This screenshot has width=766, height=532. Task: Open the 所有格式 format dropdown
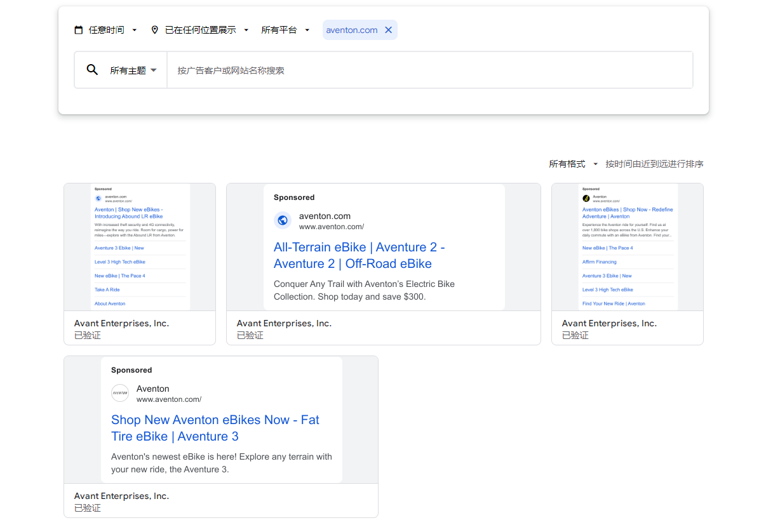point(574,164)
